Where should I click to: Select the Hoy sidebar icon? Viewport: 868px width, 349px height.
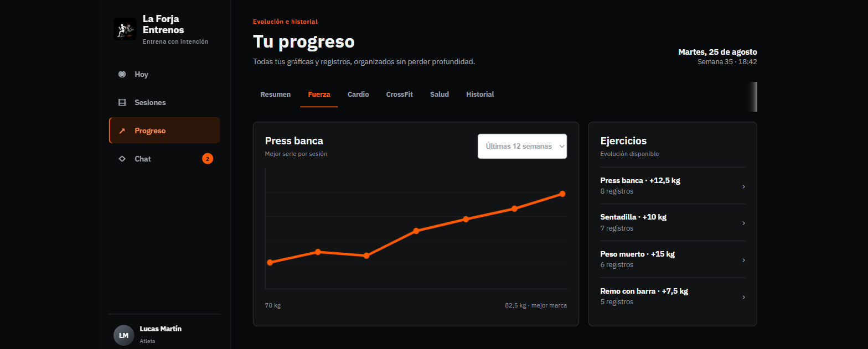(122, 74)
